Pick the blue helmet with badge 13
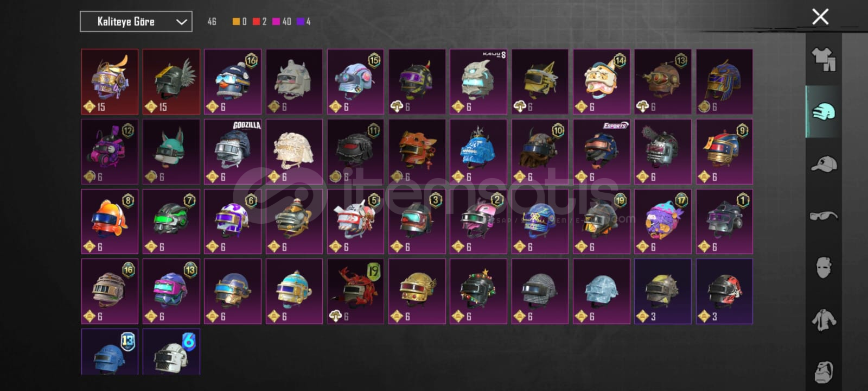 pyautogui.click(x=110, y=352)
